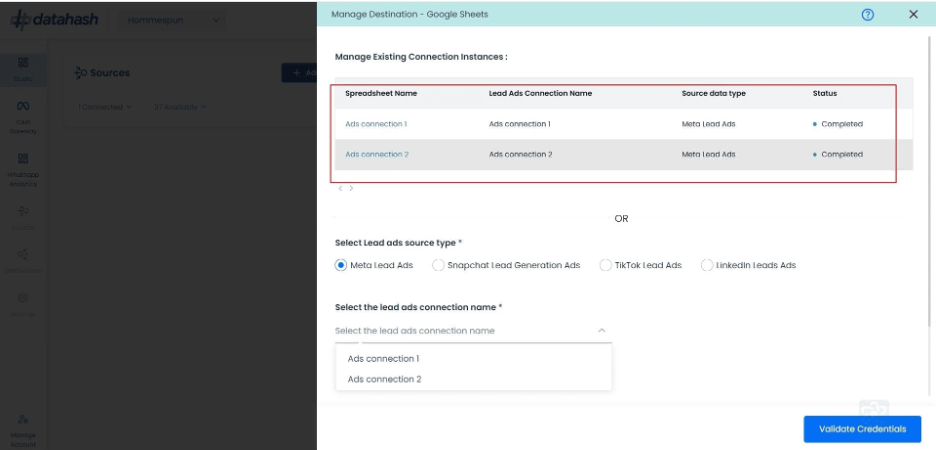
Task: Open Manage Account sidebar icon
Action: [23, 431]
